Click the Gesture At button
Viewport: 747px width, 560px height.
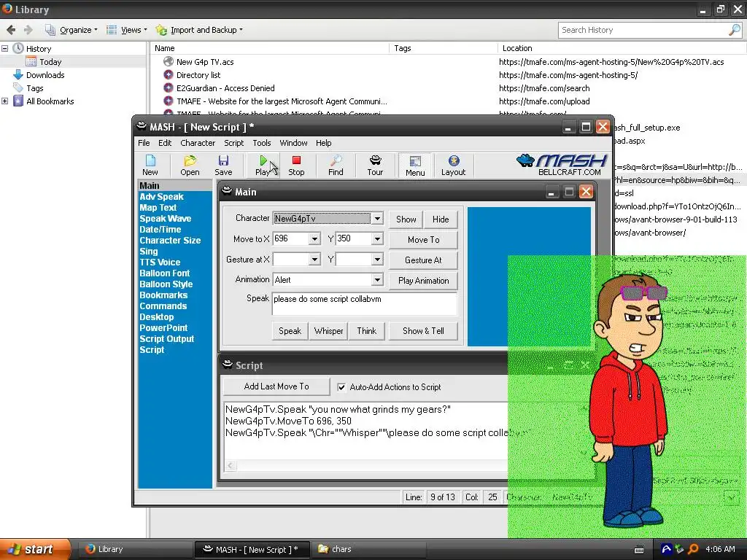pos(423,260)
